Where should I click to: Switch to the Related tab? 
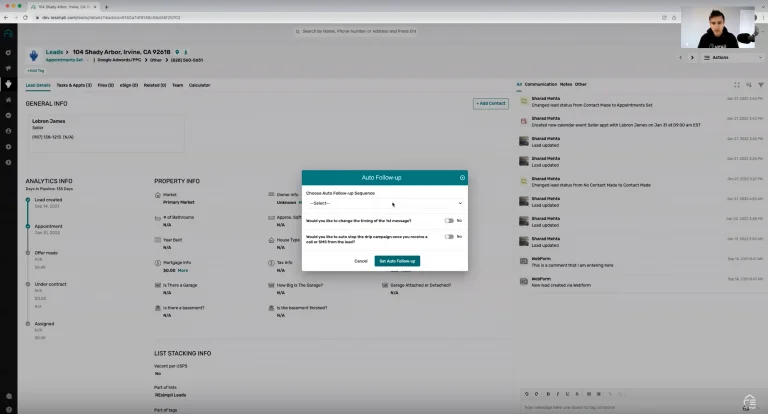tap(155, 85)
